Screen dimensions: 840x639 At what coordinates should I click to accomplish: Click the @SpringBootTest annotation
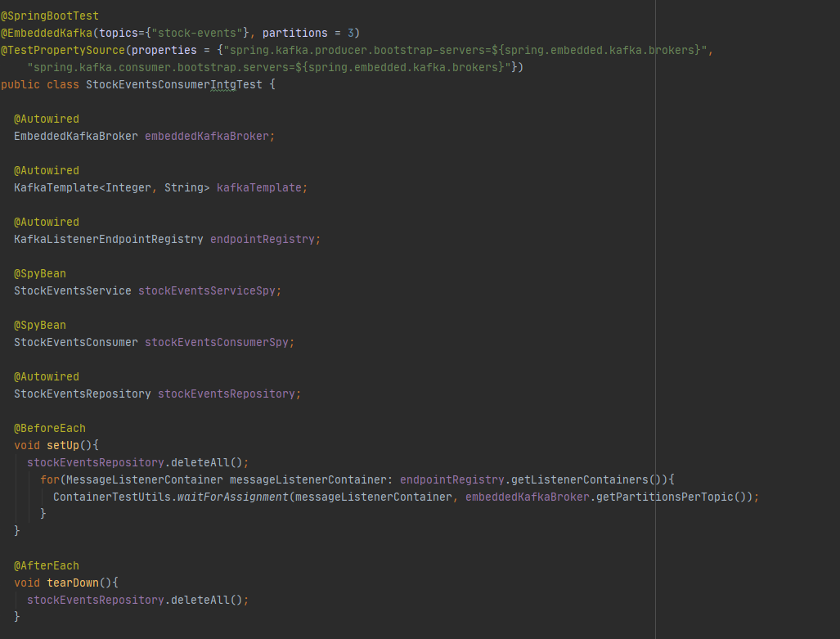[49, 16]
